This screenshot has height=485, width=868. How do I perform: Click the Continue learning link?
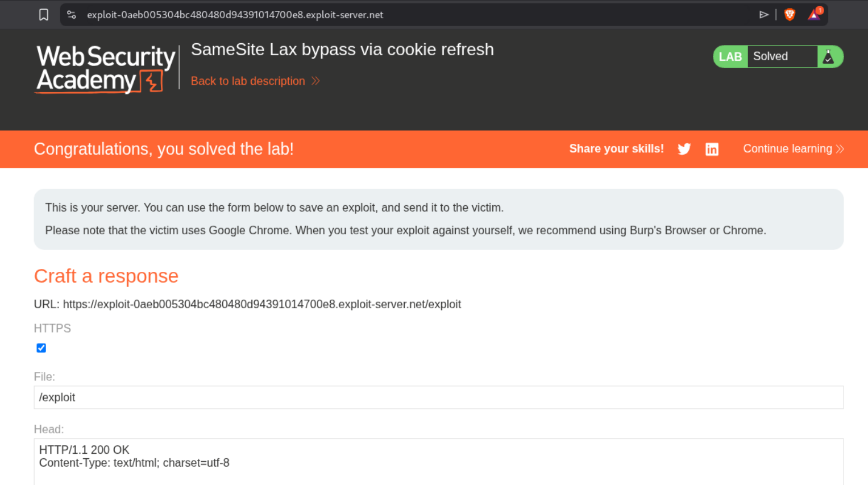pos(787,149)
